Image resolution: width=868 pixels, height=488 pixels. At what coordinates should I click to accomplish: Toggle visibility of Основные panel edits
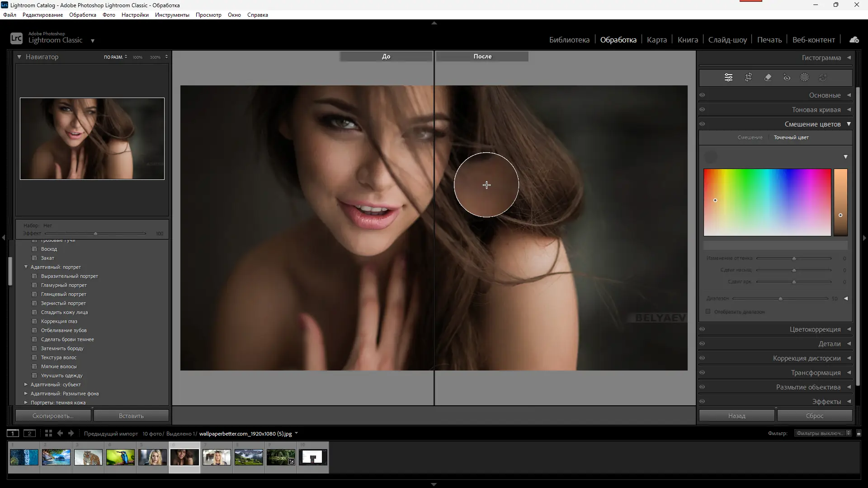coord(702,95)
